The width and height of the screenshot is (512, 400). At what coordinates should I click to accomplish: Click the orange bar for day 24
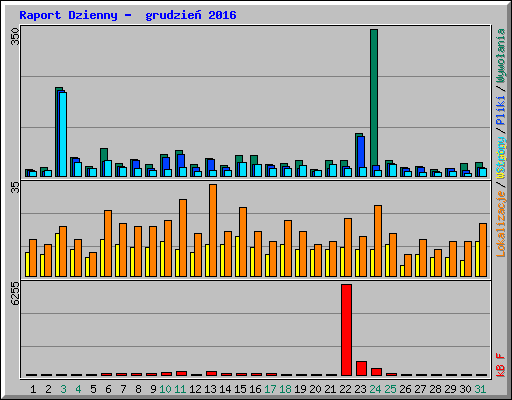[378, 241]
